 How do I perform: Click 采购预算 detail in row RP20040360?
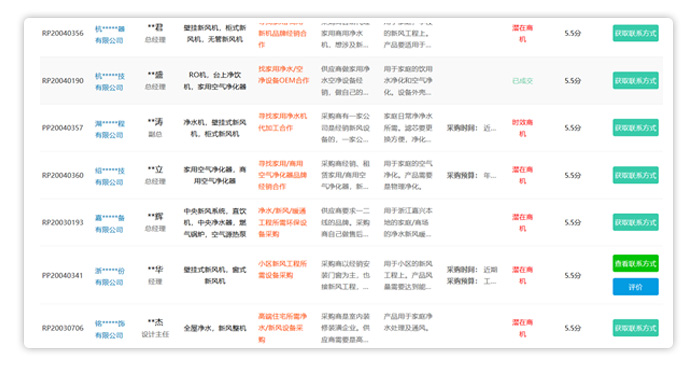pyautogui.click(x=472, y=175)
